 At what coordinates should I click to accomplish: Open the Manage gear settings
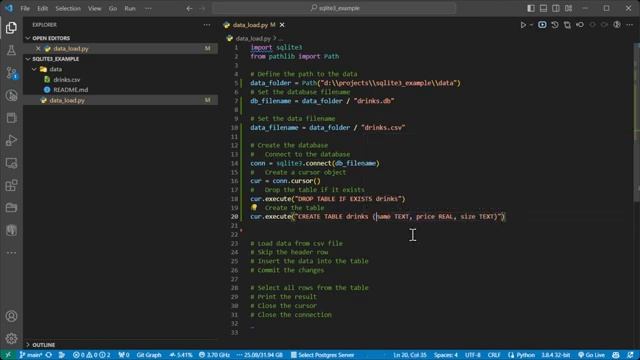pos(11,338)
